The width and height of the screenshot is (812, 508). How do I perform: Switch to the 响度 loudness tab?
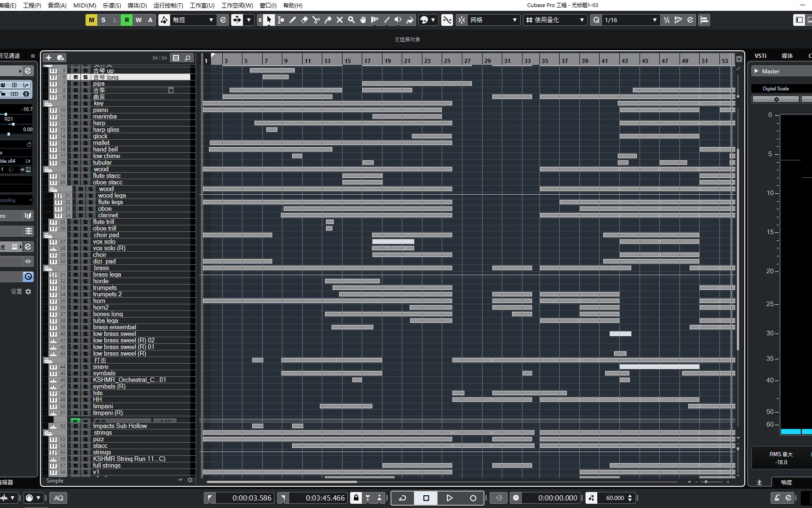click(x=787, y=482)
